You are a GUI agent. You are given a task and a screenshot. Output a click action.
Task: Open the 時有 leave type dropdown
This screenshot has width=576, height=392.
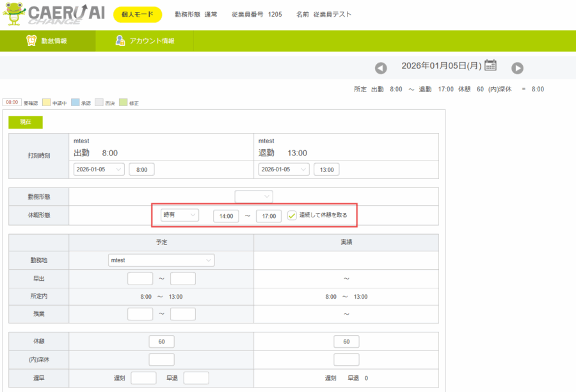click(179, 216)
